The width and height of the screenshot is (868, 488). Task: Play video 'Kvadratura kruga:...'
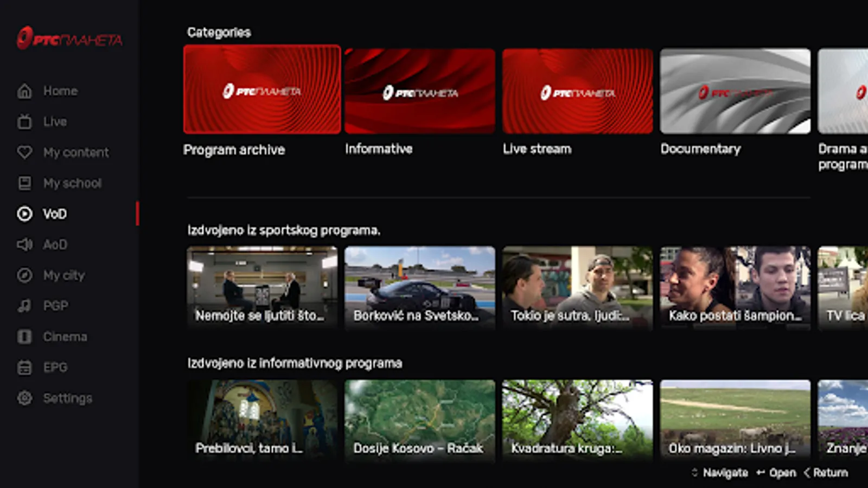pyautogui.click(x=578, y=421)
